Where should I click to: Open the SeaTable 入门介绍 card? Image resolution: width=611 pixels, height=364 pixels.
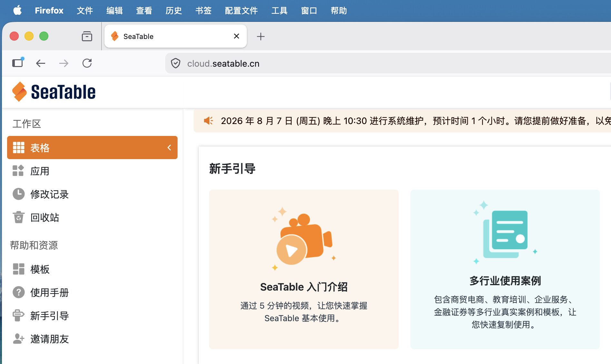click(x=304, y=269)
